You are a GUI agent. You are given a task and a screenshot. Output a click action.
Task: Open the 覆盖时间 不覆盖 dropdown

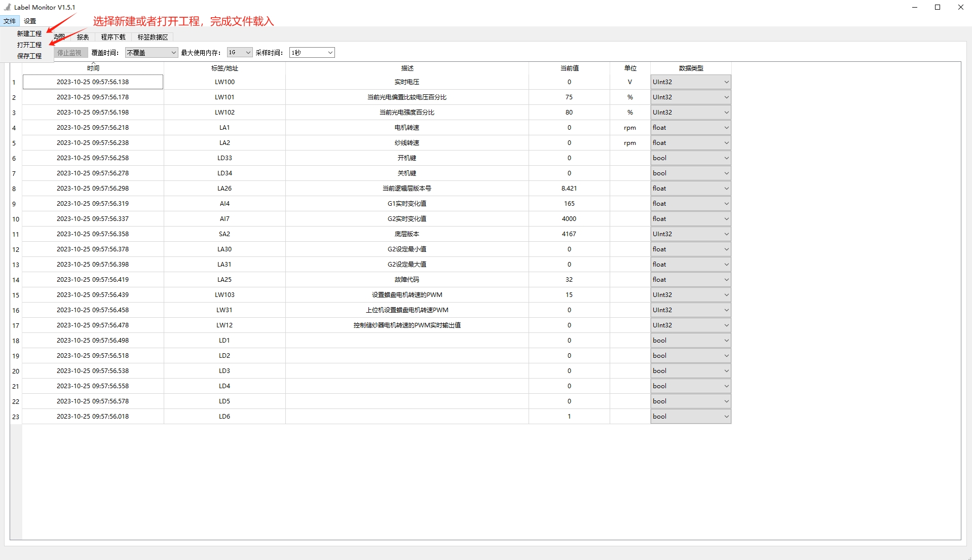point(151,52)
